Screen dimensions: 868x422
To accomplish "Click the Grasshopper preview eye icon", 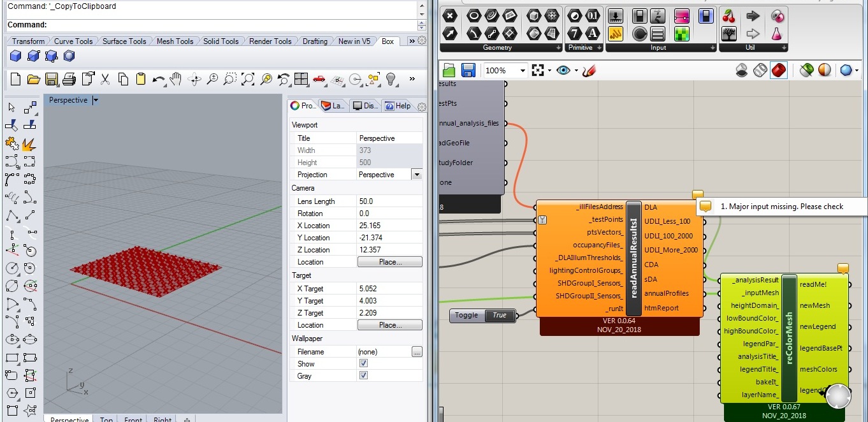I will click(563, 70).
